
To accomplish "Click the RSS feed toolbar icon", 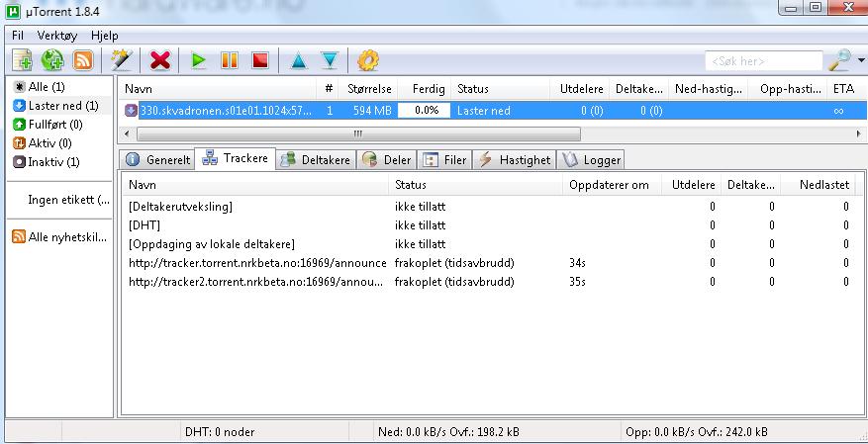I will [83, 60].
